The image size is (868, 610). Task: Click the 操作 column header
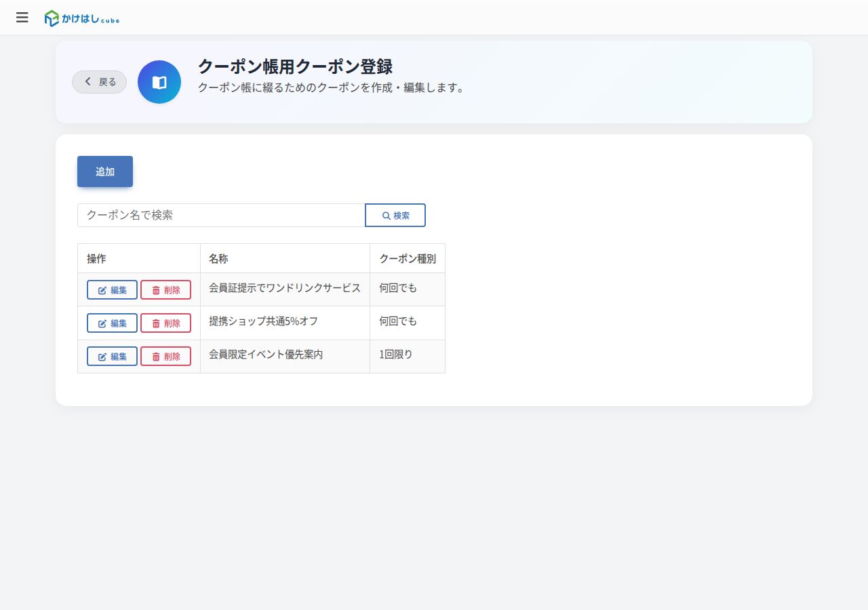139,258
